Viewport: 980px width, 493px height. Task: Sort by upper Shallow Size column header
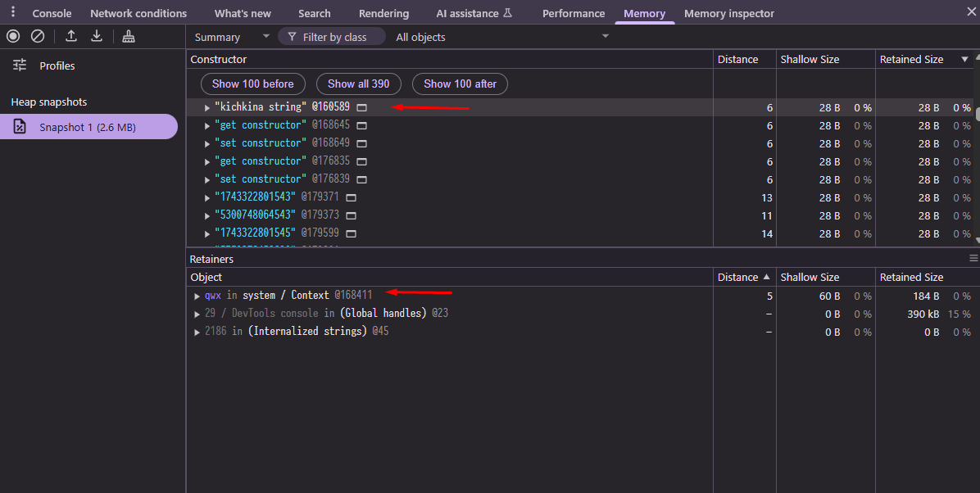tap(826, 59)
